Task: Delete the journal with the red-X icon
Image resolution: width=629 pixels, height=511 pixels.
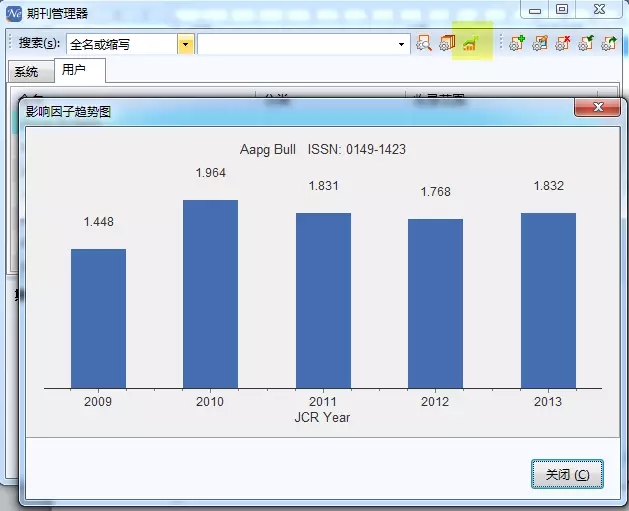Action: tap(563, 43)
